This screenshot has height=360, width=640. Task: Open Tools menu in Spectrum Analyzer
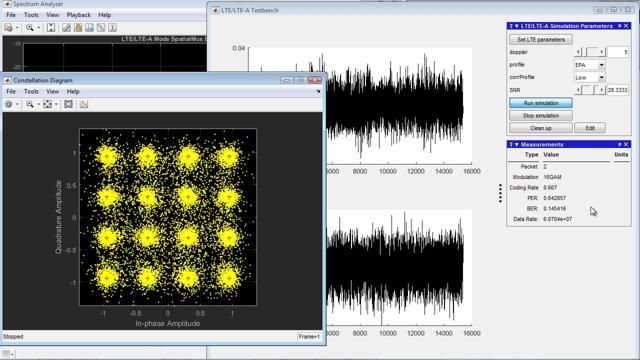point(31,15)
